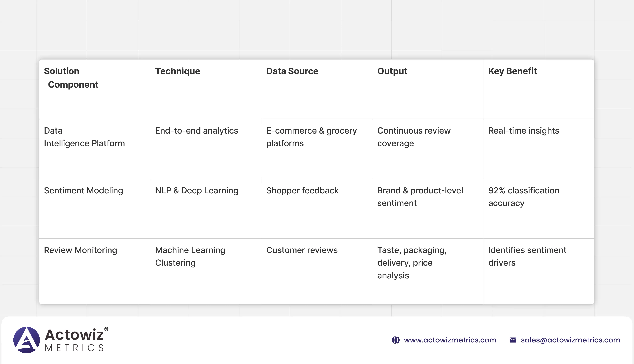Click the Machine Learning Clustering cell
This screenshot has width=634, height=364.
pos(190,256)
